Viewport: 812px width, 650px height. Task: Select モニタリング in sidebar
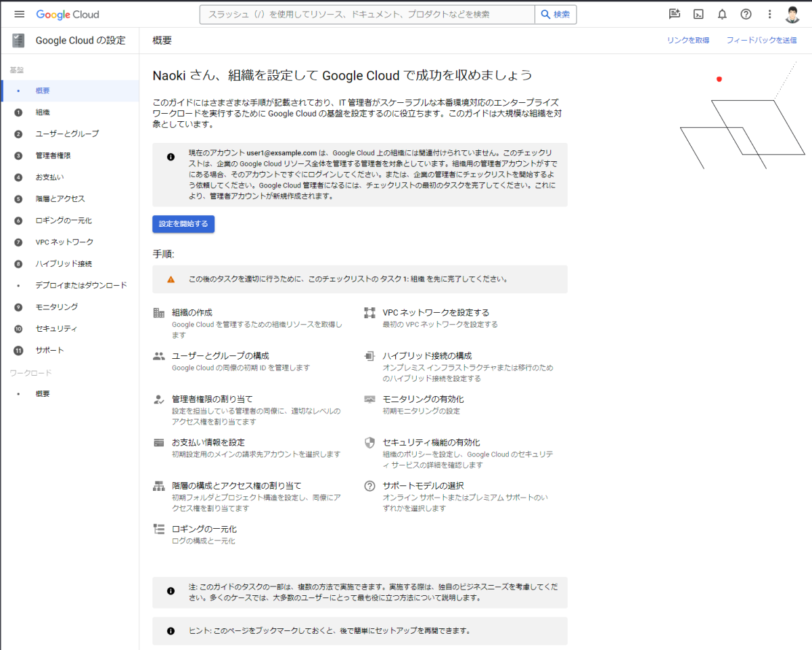70,307
